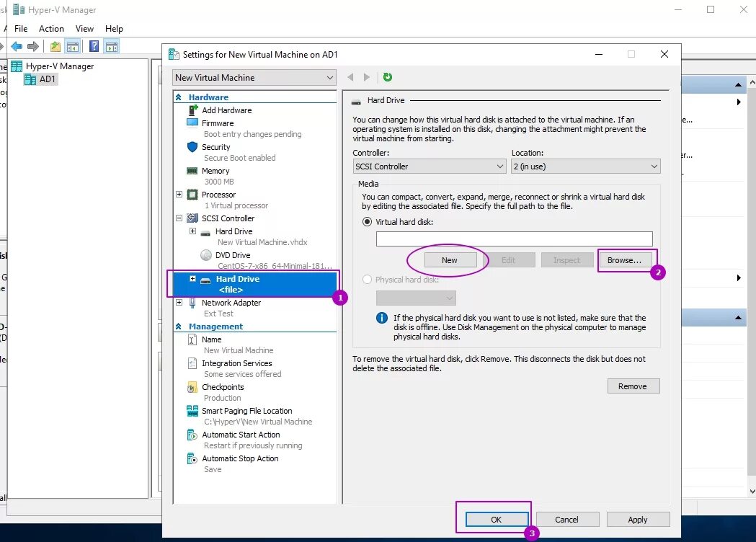This screenshot has height=542, width=756.
Task: Expand the selected Hard Drive <file> node
Action: tap(192, 279)
